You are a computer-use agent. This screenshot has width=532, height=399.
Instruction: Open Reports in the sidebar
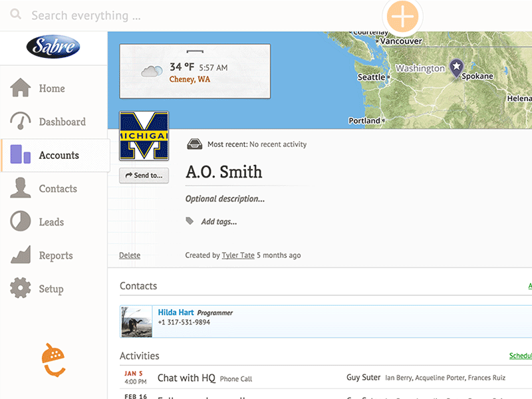click(x=56, y=255)
